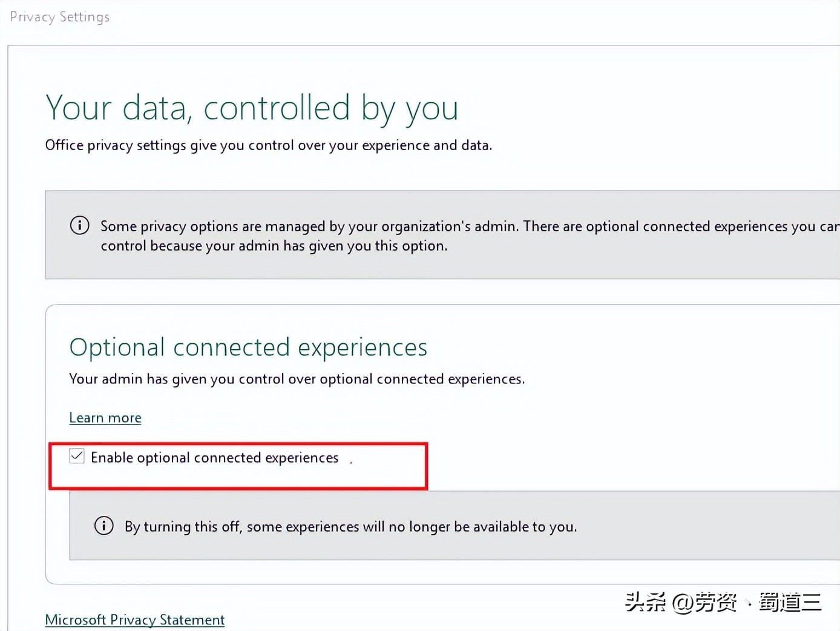
Task: Click the word "Microsoft" in the privacy link
Action: pyautogui.click(x=76, y=619)
